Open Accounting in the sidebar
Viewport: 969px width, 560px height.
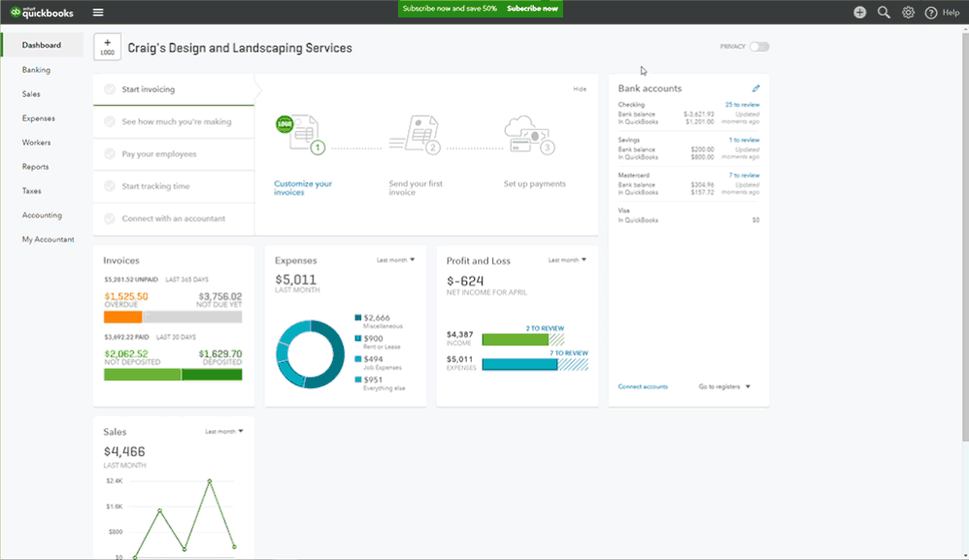tap(42, 214)
